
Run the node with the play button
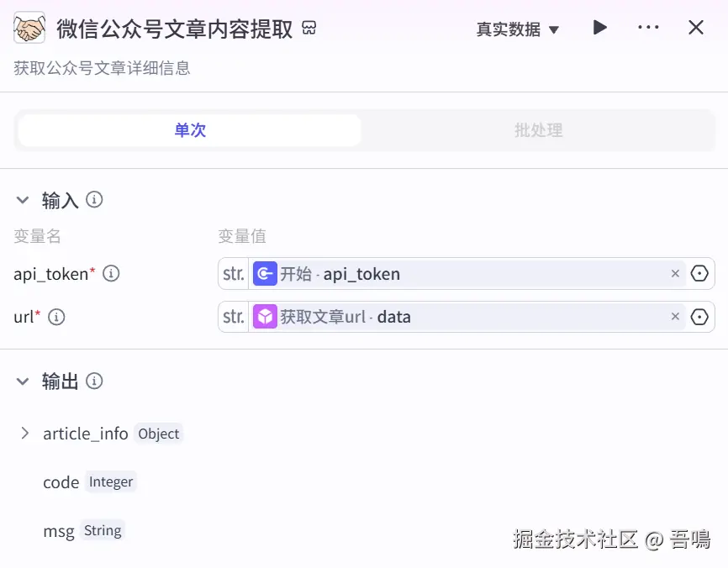600,28
